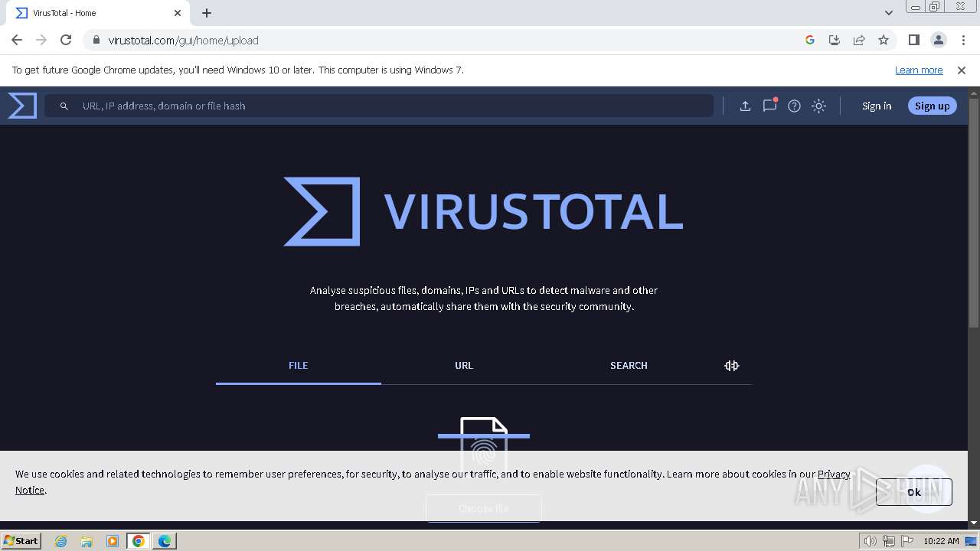Dismiss the Chrome update infobar
The width and height of the screenshot is (980, 551).
[962, 70]
